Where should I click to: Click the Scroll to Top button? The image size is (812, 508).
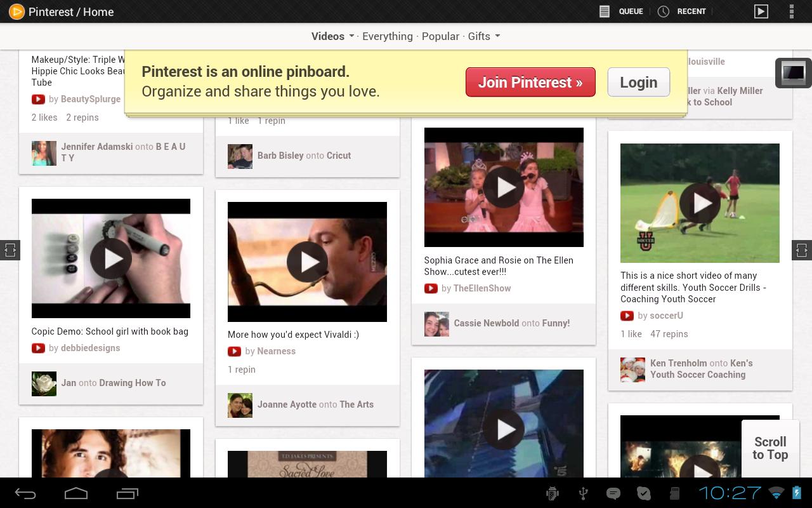[770, 448]
